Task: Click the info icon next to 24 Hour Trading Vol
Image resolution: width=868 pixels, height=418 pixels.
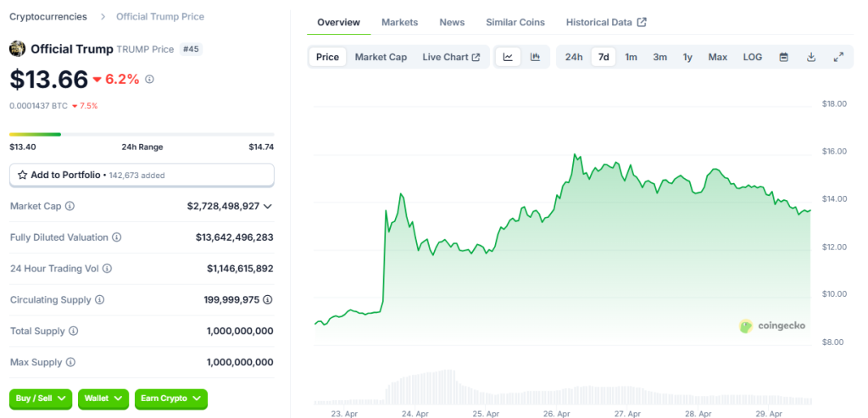Action: point(108,269)
